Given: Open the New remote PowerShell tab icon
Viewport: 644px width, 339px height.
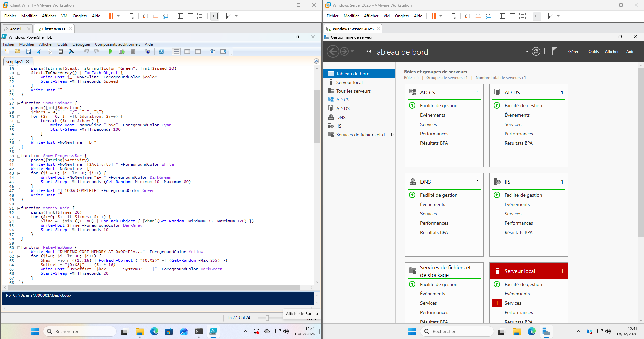Looking at the screenshot, I should [147, 51].
